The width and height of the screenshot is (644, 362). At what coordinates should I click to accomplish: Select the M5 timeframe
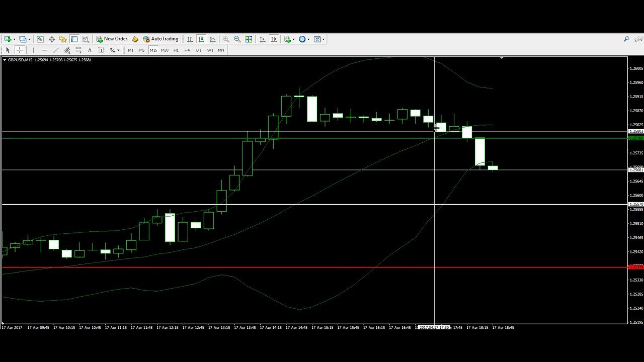[142, 50]
